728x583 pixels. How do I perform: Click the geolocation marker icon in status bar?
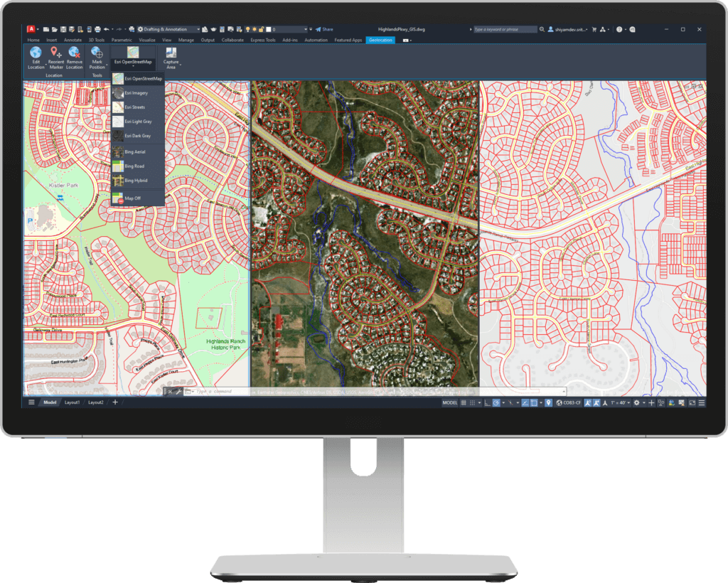pyautogui.click(x=548, y=402)
